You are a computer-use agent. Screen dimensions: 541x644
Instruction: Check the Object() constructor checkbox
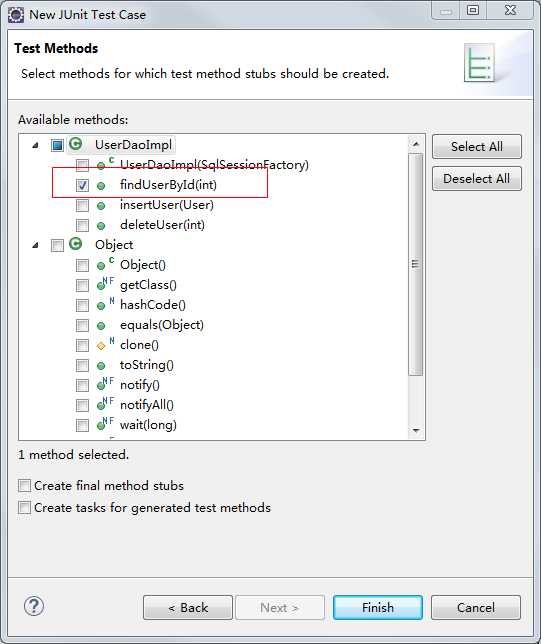pos(82,265)
